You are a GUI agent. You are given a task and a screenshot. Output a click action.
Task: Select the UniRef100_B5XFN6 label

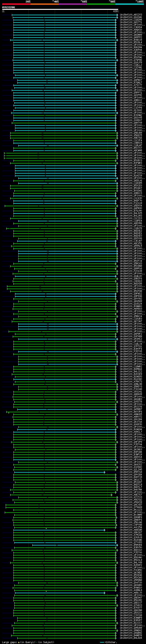(x=131, y=58)
